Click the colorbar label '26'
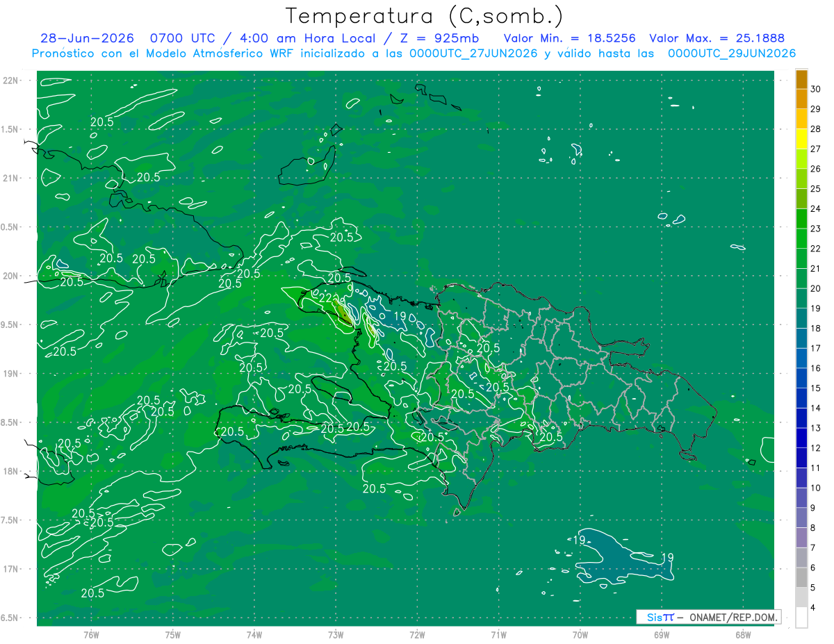The width and height of the screenshot is (834, 644). coord(816,168)
